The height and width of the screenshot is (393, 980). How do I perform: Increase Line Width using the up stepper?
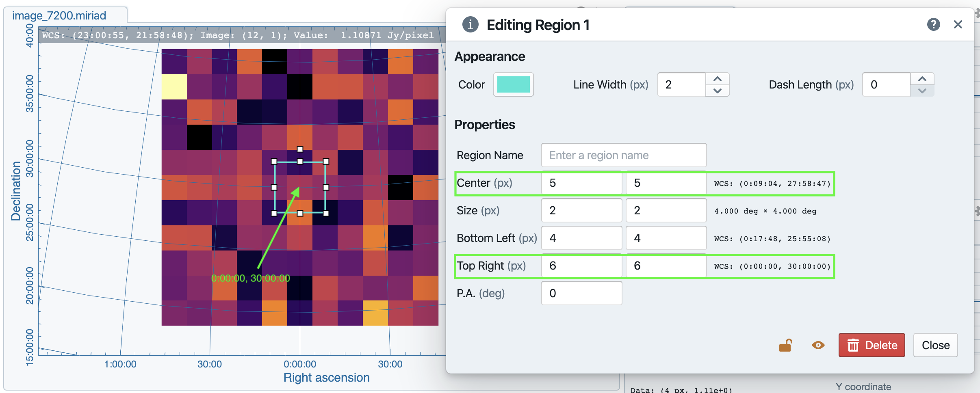click(717, 78)
